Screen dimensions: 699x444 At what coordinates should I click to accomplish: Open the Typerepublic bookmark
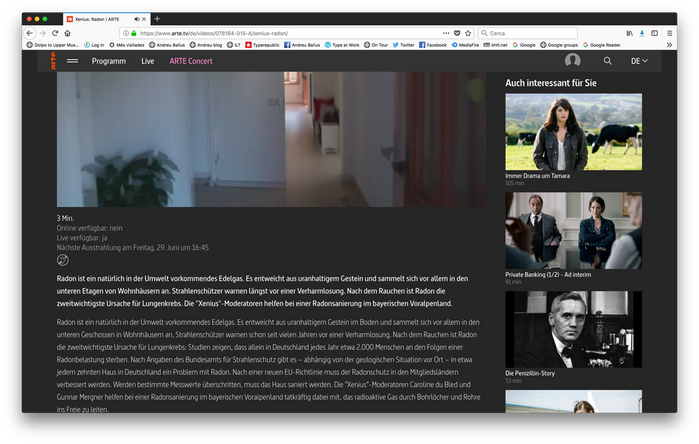[263, 45]
